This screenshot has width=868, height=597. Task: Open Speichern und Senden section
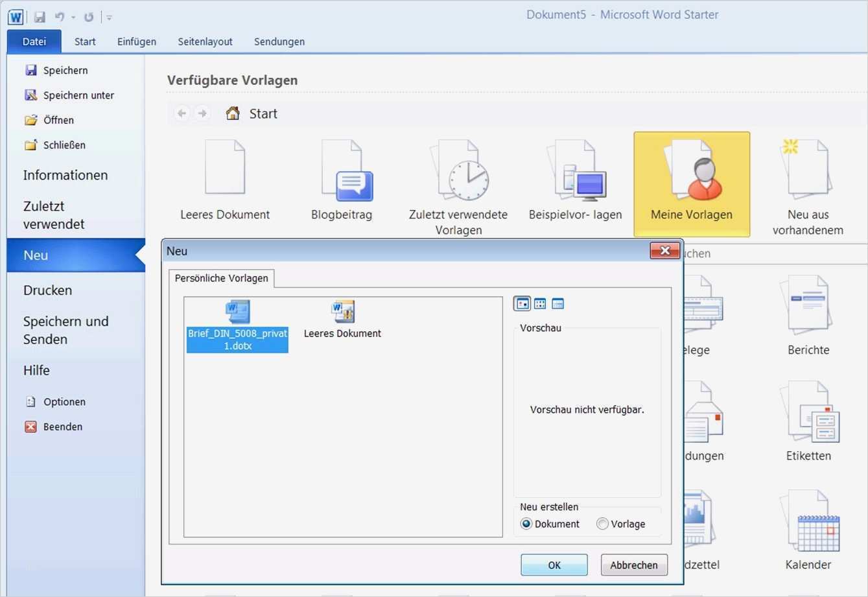pos(66,330)
